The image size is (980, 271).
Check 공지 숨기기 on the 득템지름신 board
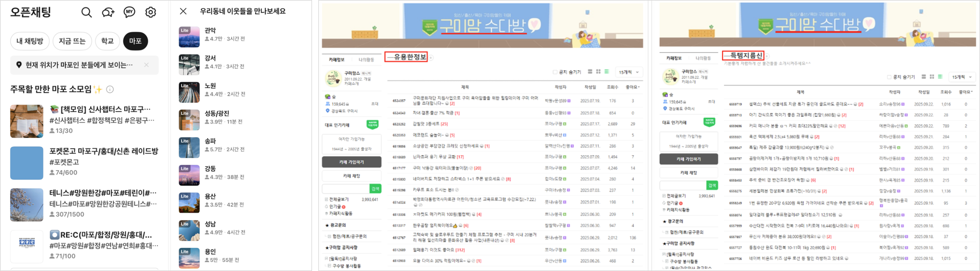pos(889,77)
